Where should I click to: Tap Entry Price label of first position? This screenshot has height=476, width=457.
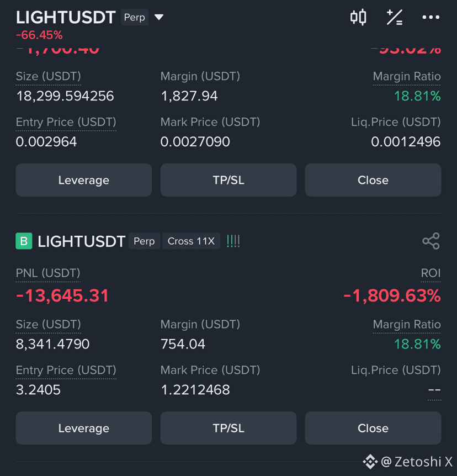66,122
